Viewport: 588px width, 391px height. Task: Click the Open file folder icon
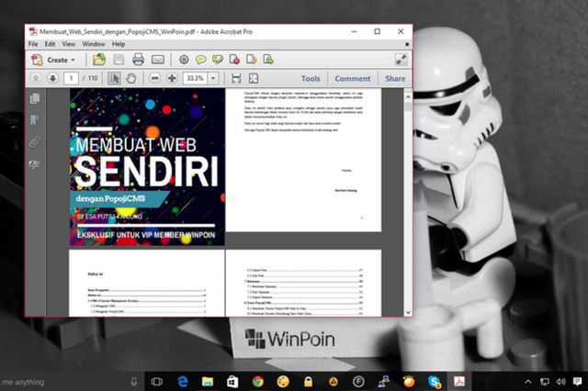(x=99, y=60)
